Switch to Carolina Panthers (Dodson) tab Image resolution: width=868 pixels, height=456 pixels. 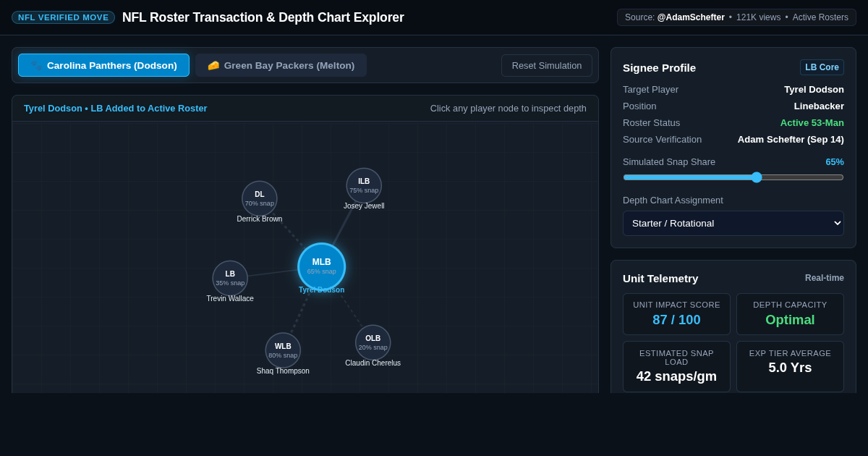(x=103, y=65)
